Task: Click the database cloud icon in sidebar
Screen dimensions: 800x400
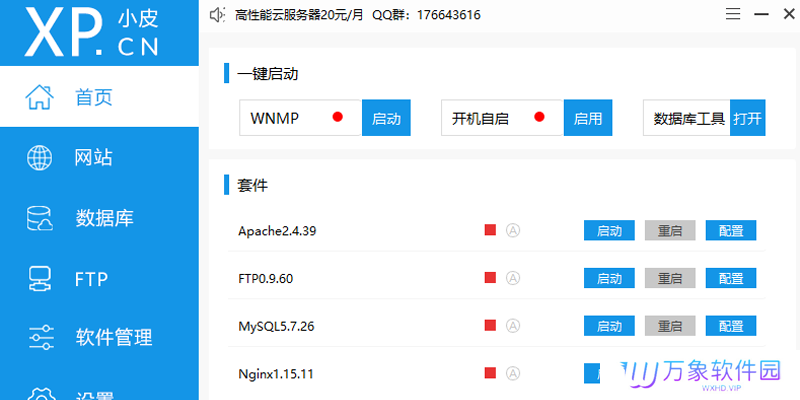Action: [39, 218]
